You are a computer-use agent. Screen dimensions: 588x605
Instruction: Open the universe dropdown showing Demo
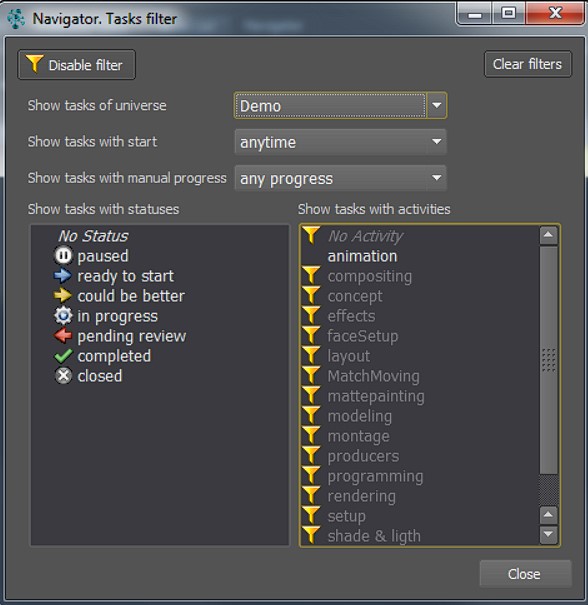click(340, 105)
